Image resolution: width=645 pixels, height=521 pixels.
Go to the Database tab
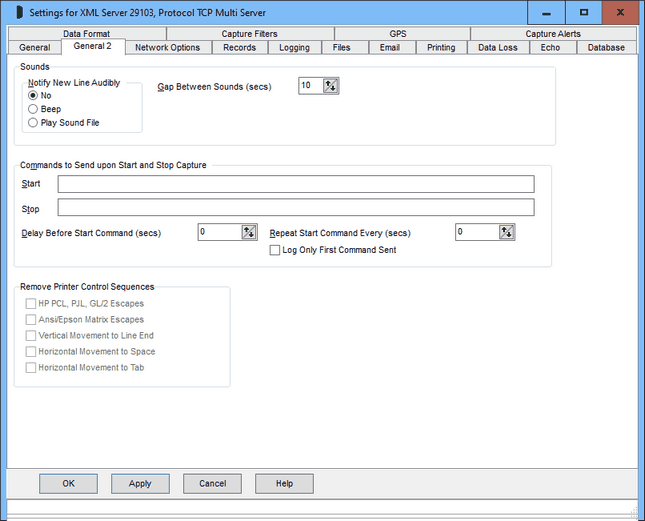(x=606, y=47)
